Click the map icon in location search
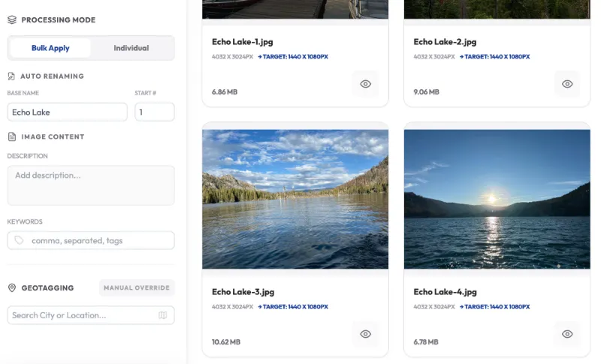The width and height of the screenshot is (601, 364). pos(163,315)
